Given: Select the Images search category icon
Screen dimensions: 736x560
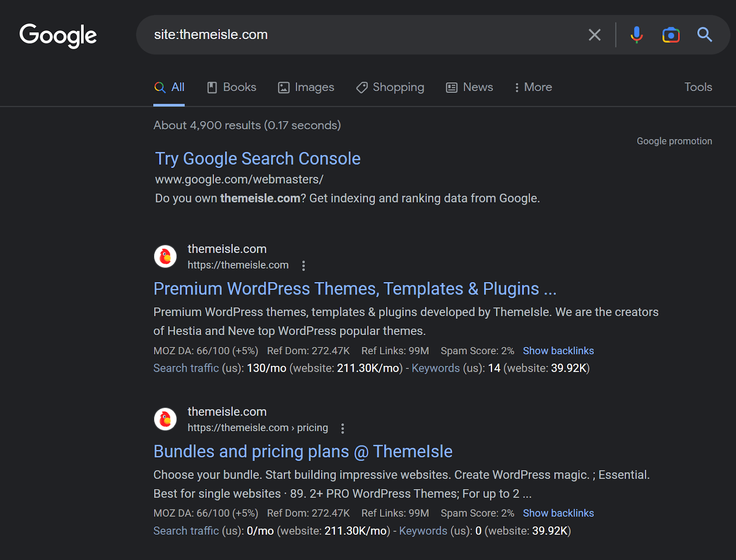Looking at the screenshot, I should pyautogui.click(x=283, y=87).
